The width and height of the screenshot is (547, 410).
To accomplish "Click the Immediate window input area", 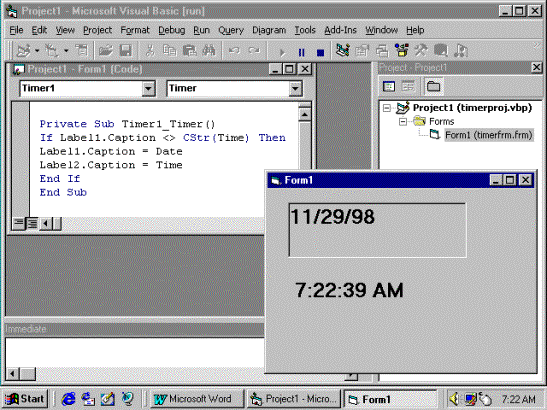I will pyautogui.click(x=135, y=352).
